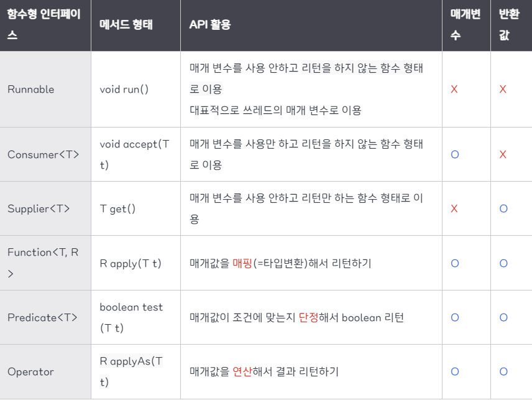
Task: Click the Runnable interface name cell
Action: [x=31, y=90]
